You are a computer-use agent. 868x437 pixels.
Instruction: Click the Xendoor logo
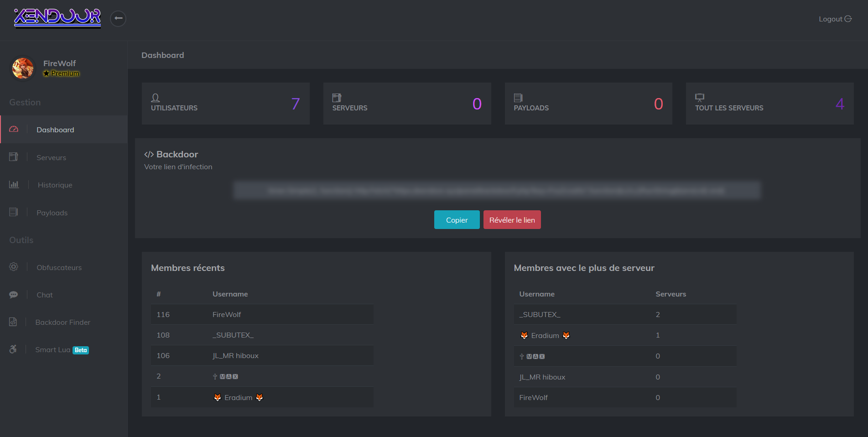pyautogui.click(x=57, y=18)
